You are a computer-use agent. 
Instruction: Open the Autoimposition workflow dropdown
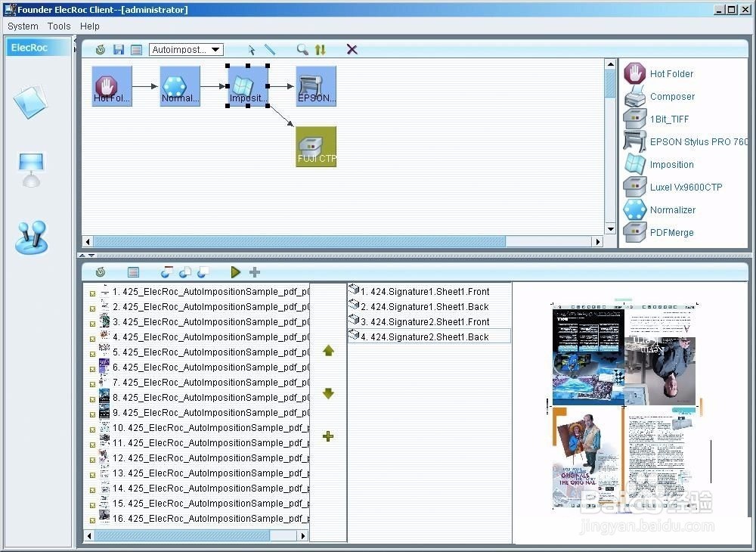[186, 49]
